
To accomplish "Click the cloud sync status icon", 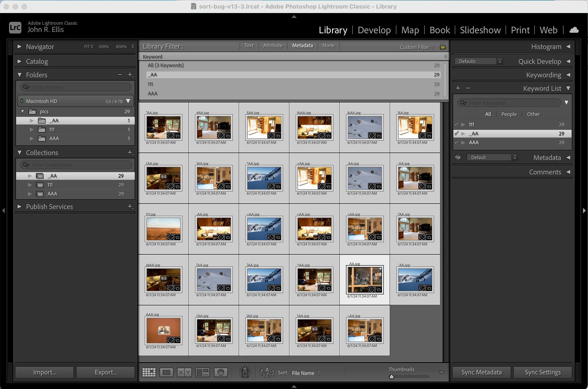I will (x=574, y=30).
